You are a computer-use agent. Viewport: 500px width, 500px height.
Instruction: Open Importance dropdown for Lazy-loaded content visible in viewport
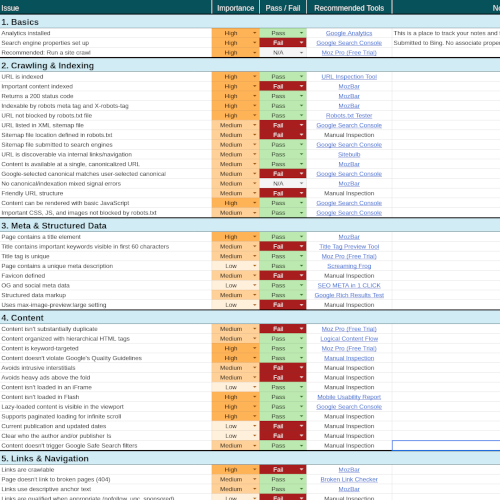click(x=255, y=406)
